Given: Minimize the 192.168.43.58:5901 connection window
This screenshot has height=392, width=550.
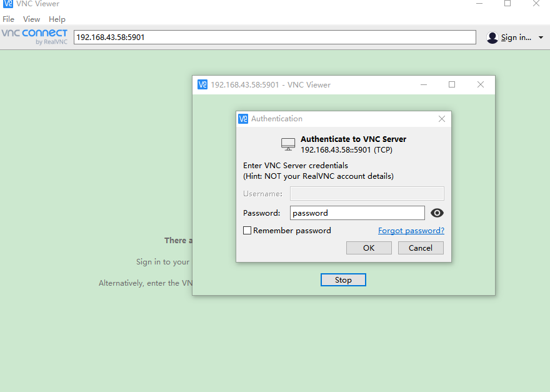Looking at the screenshot, I should pyautogui.click(x=424, y=84).
